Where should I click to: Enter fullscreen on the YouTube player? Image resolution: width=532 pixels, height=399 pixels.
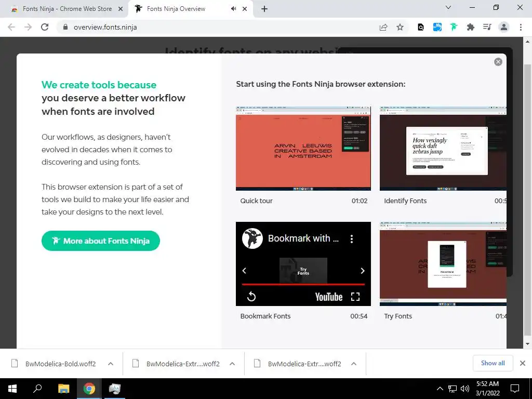click(x=355, y=297)
